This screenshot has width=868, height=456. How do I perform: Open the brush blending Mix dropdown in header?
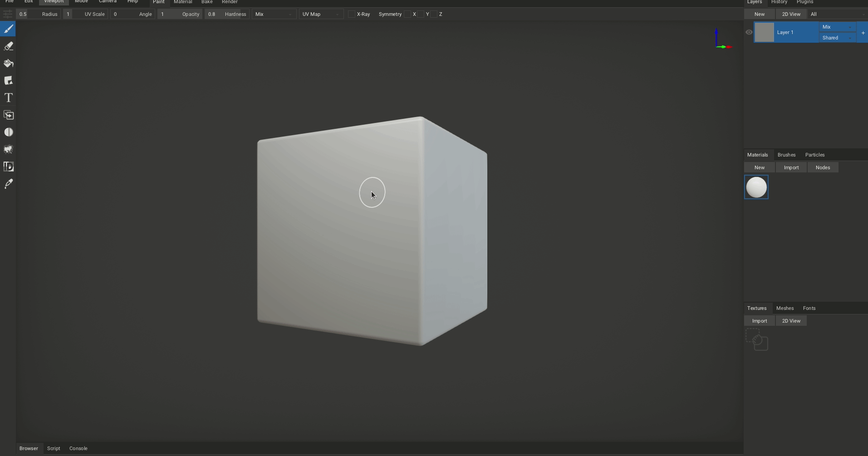(274, 14)
